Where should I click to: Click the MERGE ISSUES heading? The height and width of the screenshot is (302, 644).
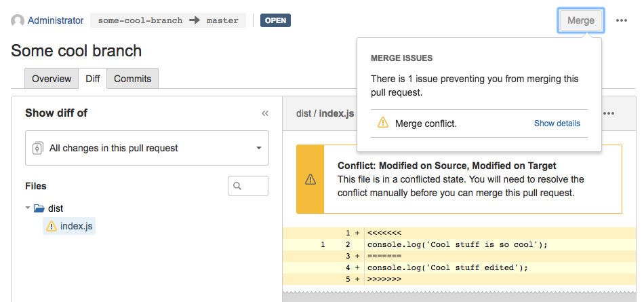[401, 58]
